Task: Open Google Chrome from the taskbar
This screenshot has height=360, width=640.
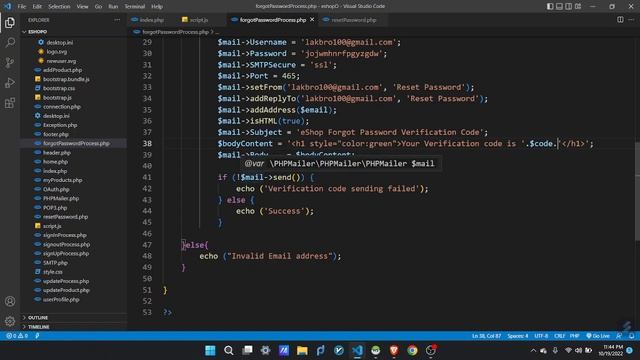Action: coord(412,350)
